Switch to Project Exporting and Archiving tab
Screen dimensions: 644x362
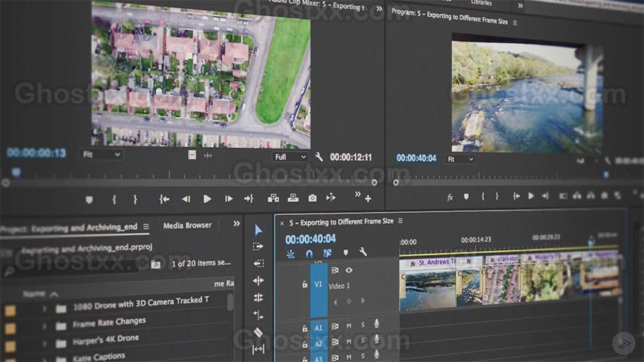coord(70,228)
